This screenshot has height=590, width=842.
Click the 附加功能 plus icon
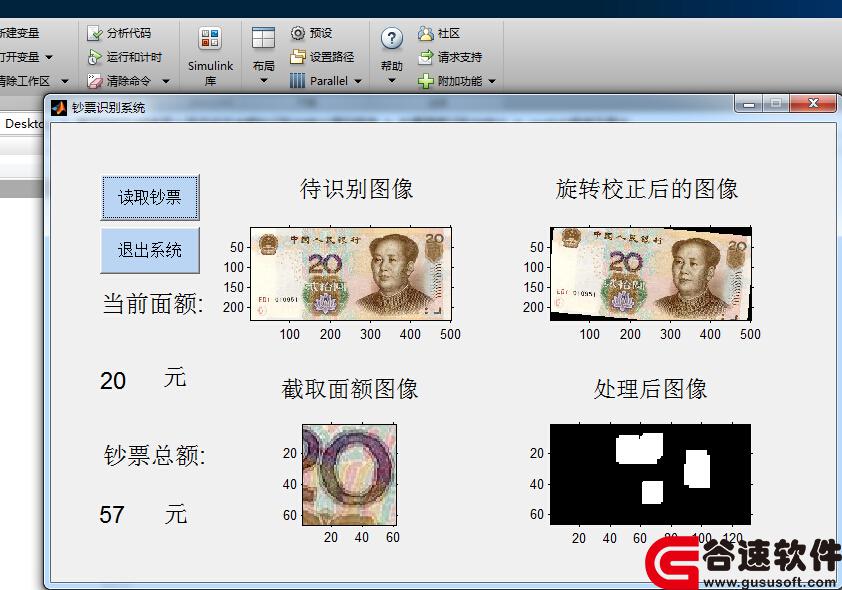425,82
